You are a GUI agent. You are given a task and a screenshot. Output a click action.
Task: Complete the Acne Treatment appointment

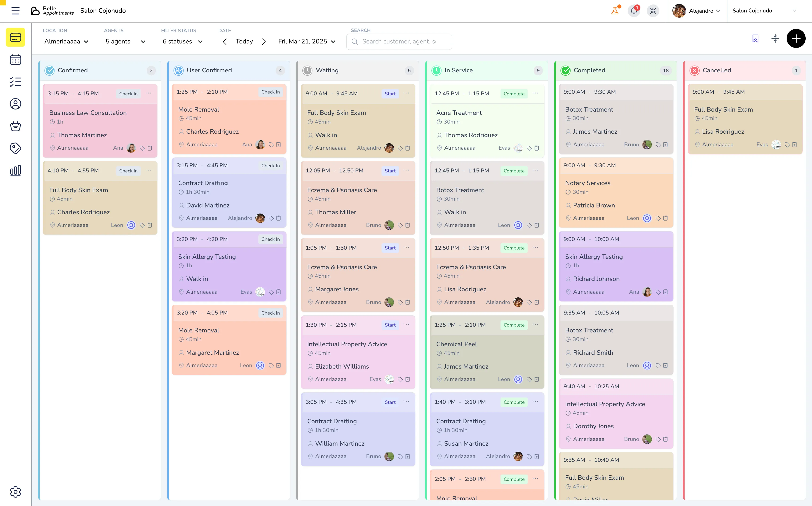click(514, 94)
